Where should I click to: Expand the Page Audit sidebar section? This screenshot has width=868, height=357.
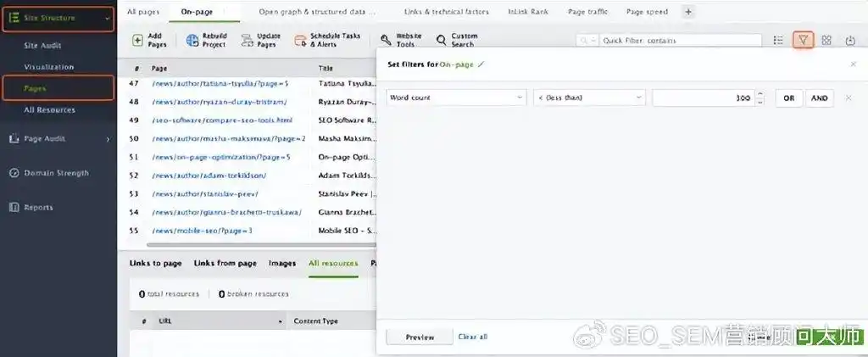click(x=108, y=139)
